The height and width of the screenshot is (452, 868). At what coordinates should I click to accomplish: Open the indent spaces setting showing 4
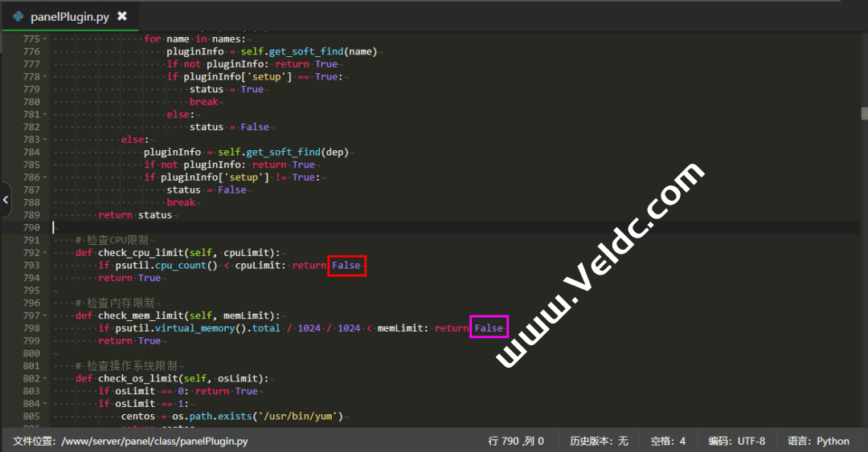pos(668,441)
